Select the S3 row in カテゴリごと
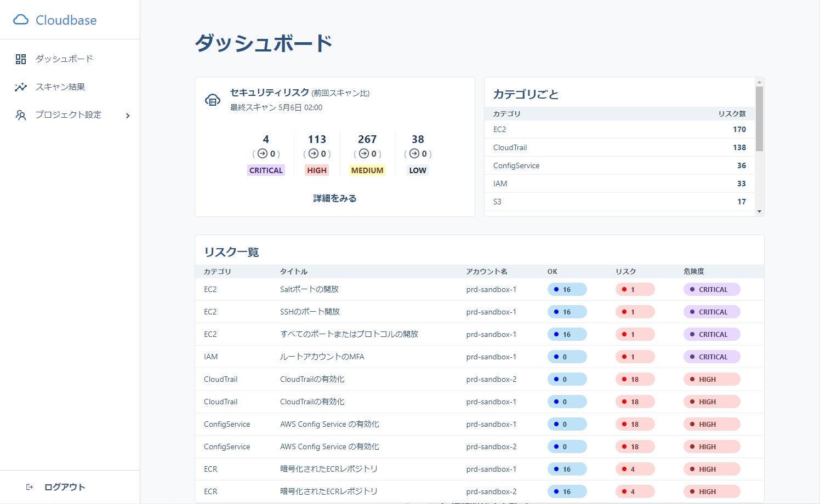Screen dimensions: 820x504 [619, 202]
